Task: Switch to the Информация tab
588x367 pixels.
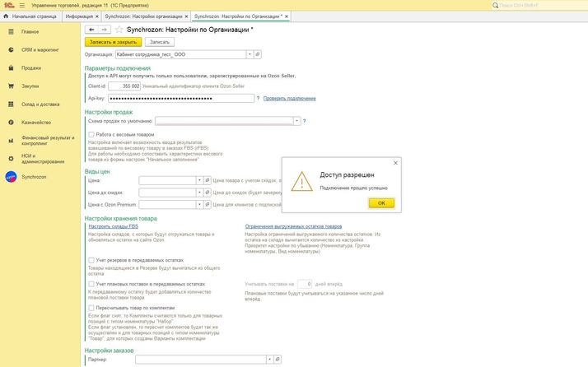Action: (x=79, y=16)
